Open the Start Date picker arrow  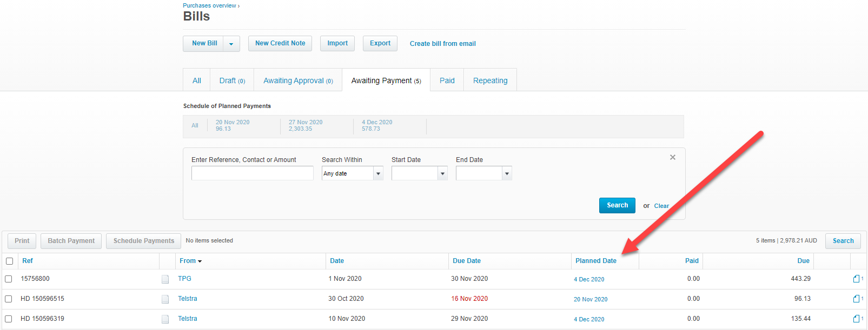click(x=442, y=173)
